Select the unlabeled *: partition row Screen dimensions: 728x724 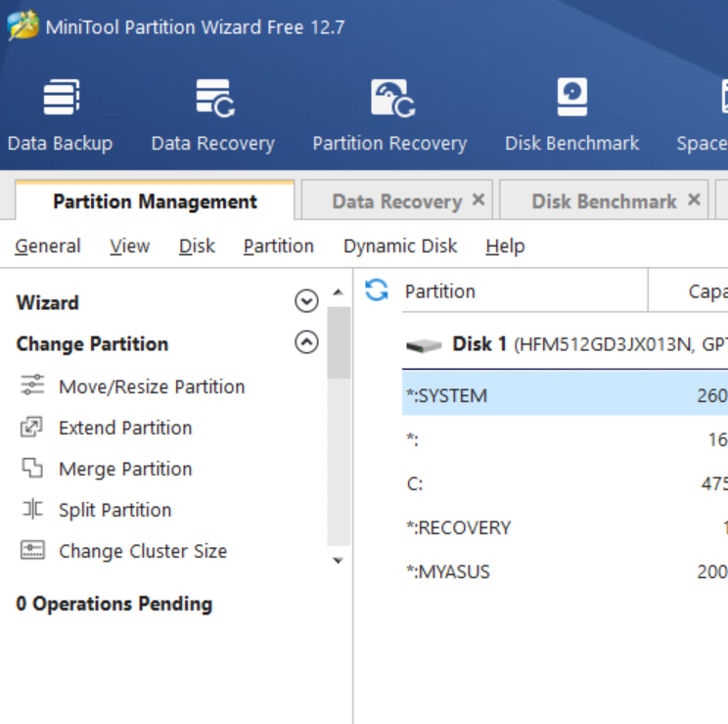[565, 439]
